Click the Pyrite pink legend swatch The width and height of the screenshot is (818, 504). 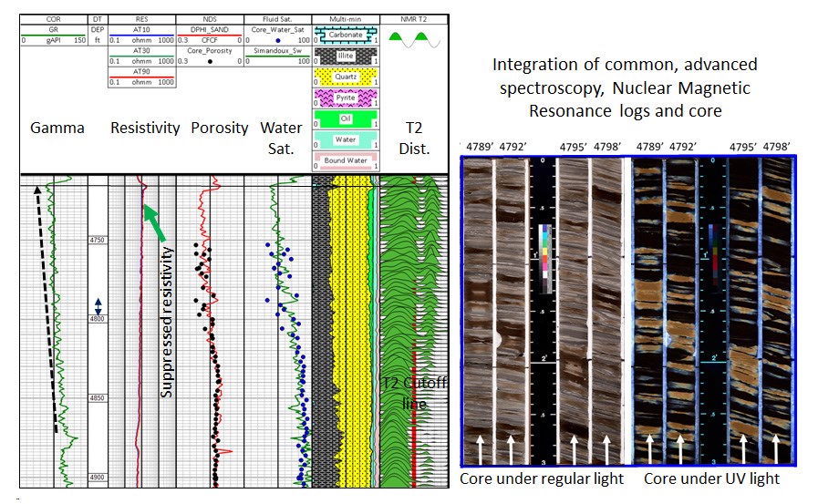click(344, 98)
